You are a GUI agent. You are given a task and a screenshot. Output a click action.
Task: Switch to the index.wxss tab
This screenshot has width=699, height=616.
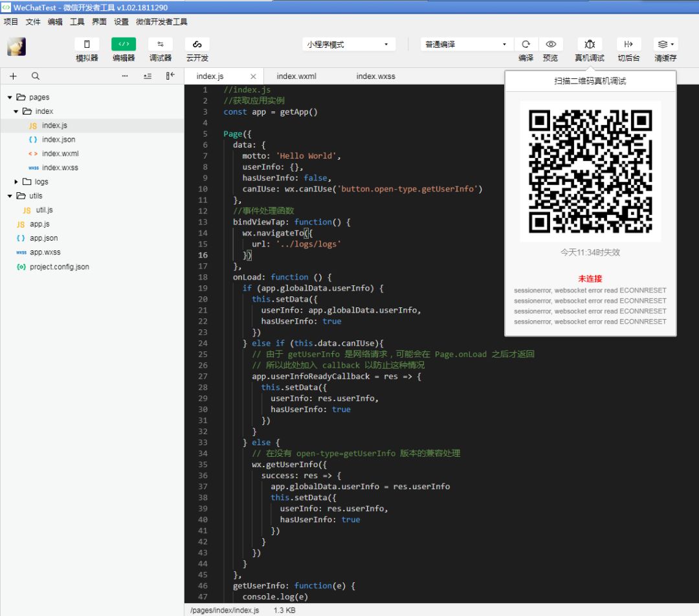(x=376, y=76)
